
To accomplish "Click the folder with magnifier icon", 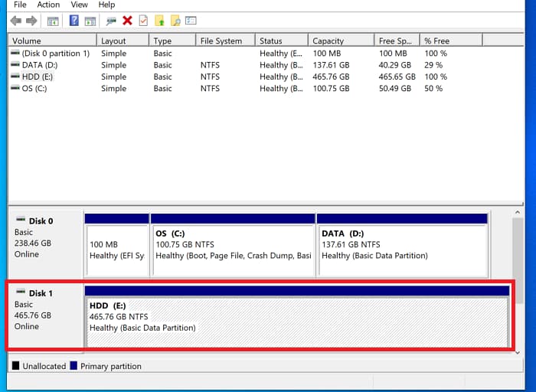I will click(x=175, y=21).
